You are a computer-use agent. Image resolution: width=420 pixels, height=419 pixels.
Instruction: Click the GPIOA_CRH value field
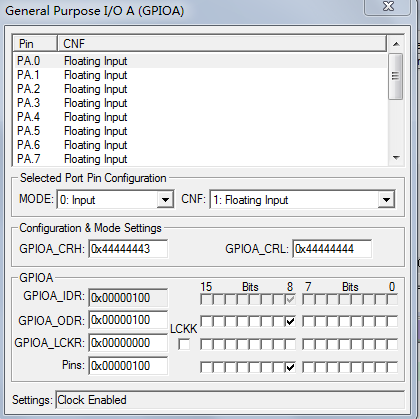point(128,249)
